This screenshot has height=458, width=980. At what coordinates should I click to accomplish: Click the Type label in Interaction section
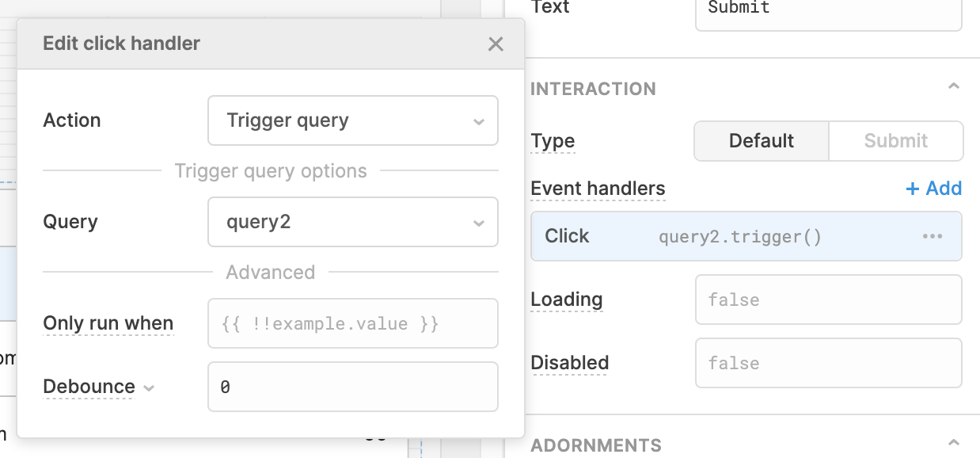[553, 141]
